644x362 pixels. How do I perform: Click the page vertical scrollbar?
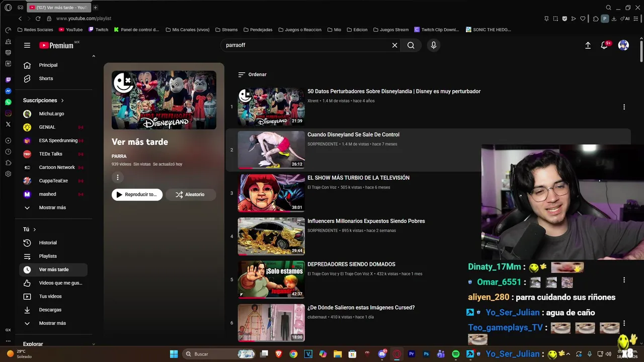pyautogui.click(x=641, y=50)
